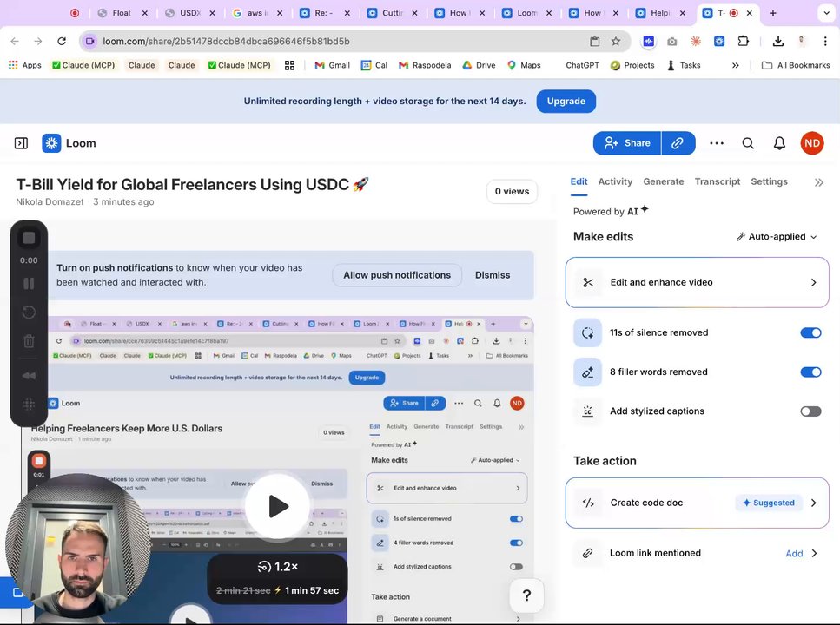
Task: Click Add next to Loom link mentioned
Action: click(x=794, y=554)
